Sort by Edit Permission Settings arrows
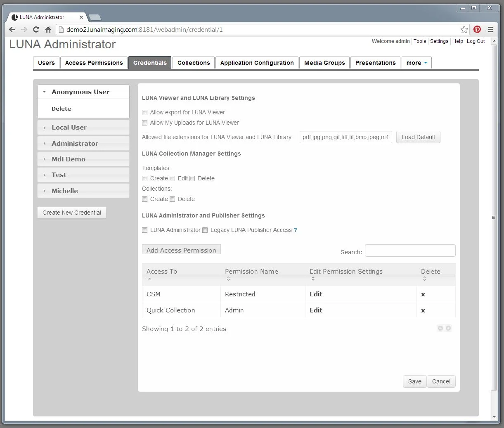The image size is (504, 428). tap(313, 279)
